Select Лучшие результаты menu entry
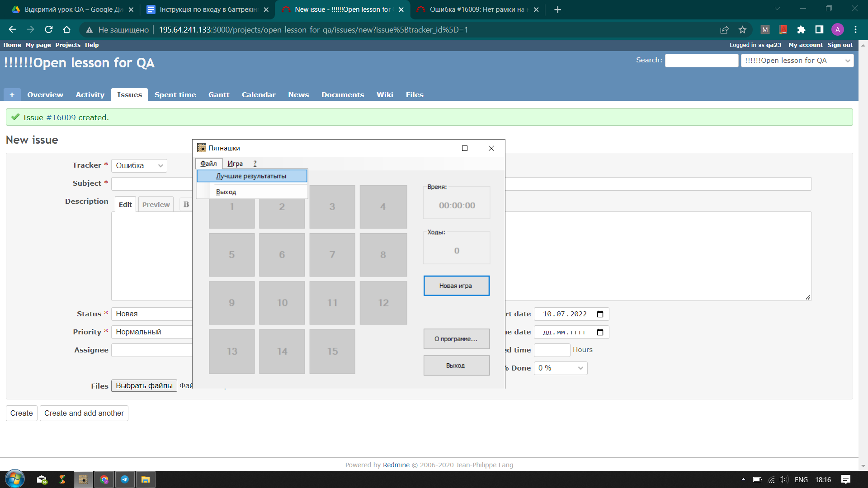Viewport: 868px width, 488px height. coord(251,176)
